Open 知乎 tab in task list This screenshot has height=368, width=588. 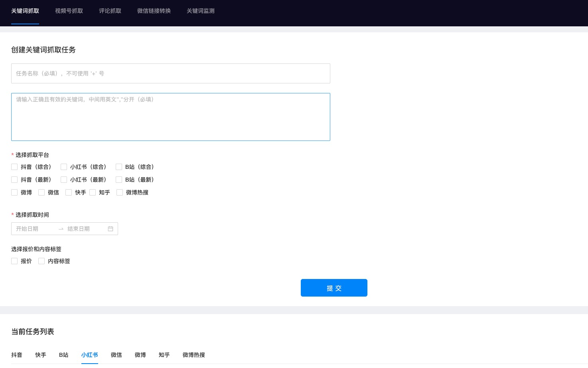164,355
